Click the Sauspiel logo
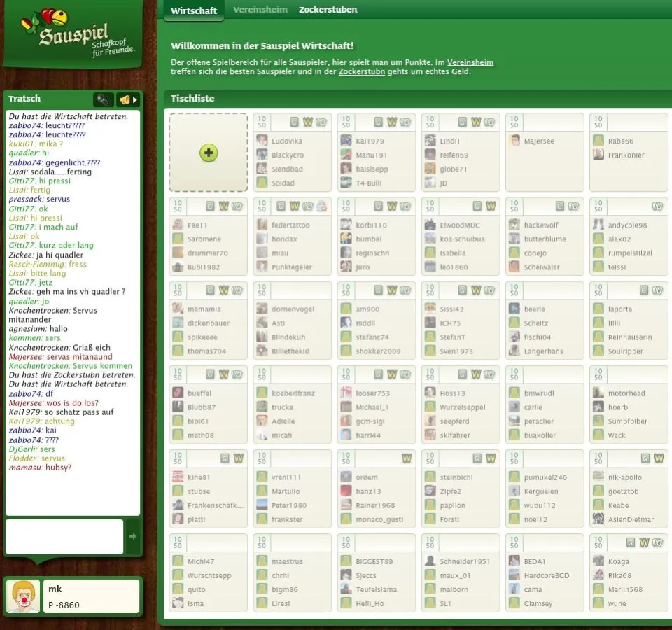672x630 pixels. (x=73, y=35)
